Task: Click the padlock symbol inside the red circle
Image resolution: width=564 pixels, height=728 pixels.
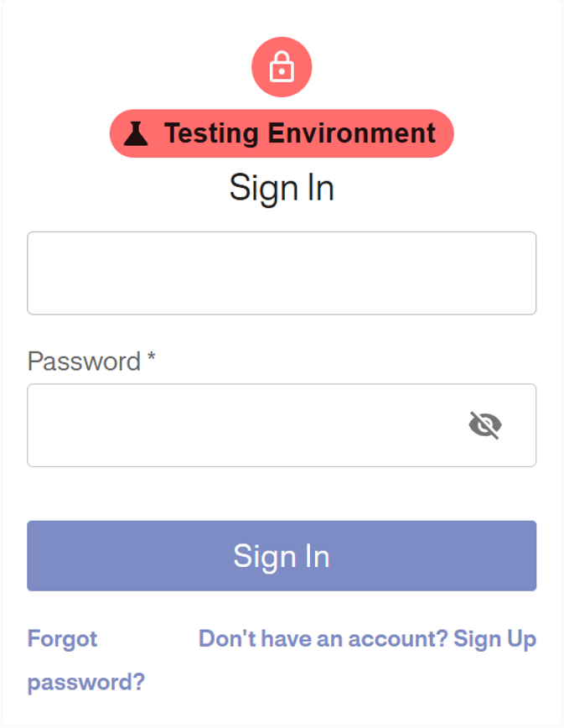Action: click(x=282, y=69)
